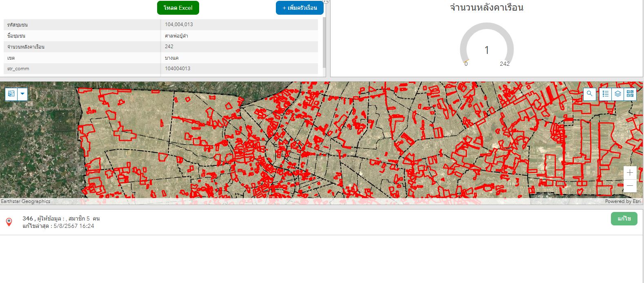Zoom in on the map
Screen dimensions: 644x283
(x=630, y=173)
